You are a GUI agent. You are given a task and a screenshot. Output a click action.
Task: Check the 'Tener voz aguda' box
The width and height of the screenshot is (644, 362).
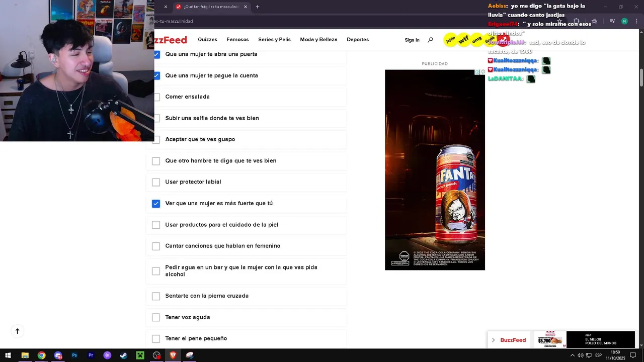click(156, 317)
